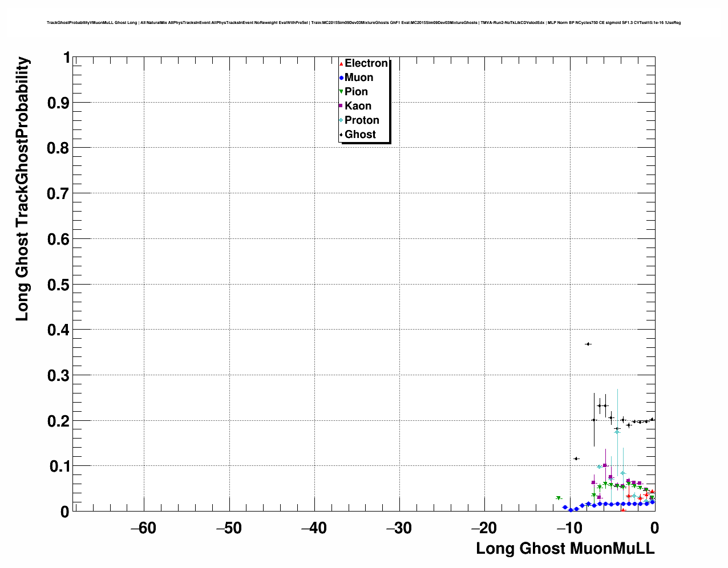The width and height of the screenshot is (728, 568).
Task: Pick the cyan Proton legend marker
Action: (x=341, y=120)
